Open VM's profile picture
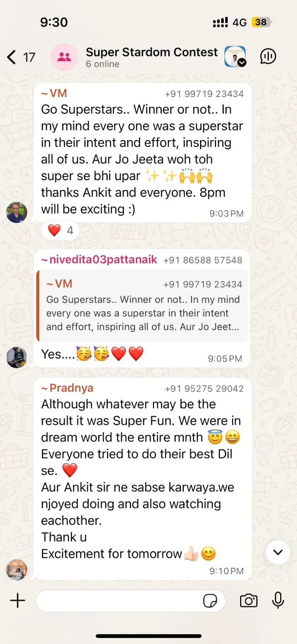Viewport: 297px width, 644px height. point(16,212)
